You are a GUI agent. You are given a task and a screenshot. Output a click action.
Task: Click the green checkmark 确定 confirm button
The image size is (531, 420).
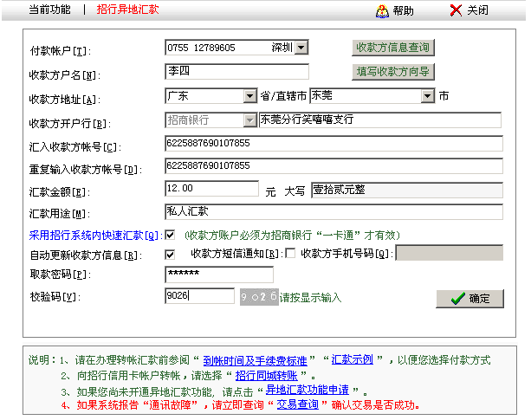click(469, 298)
